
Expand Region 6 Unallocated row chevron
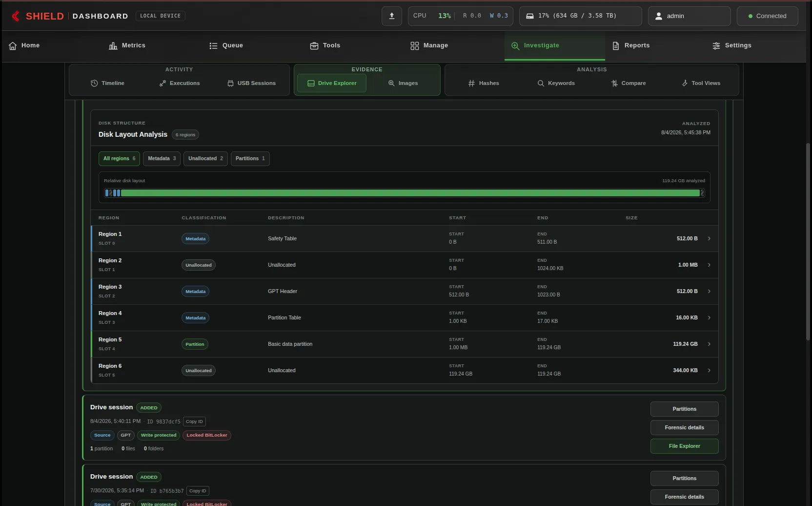tap(709, 371)
